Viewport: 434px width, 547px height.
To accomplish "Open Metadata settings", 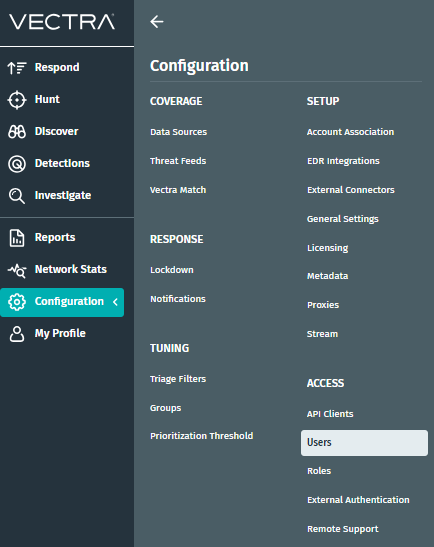I will [x=328, y=276].
